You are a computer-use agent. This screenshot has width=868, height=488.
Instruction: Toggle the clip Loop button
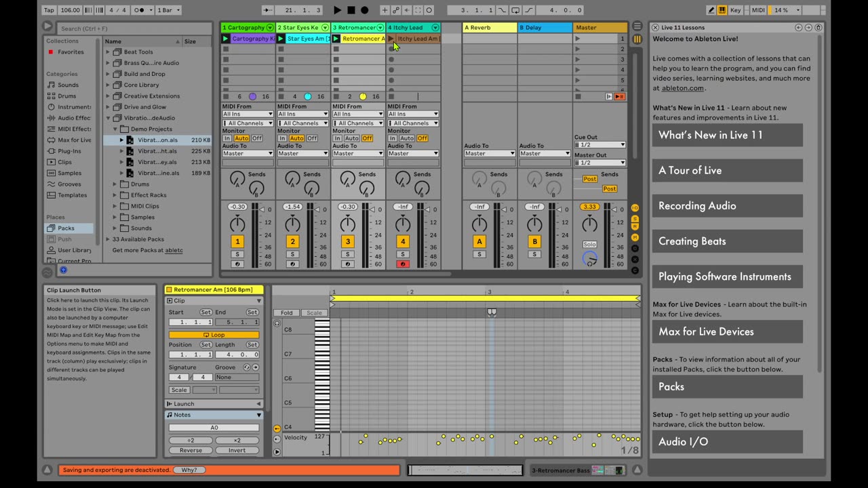pyautogui.click(x=214, y=335)
